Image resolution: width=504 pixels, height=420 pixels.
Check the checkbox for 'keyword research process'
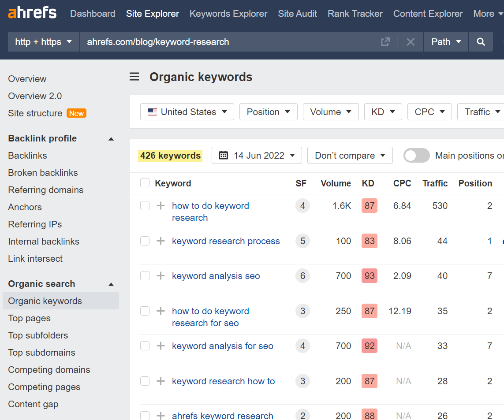(x=145, y=241)
